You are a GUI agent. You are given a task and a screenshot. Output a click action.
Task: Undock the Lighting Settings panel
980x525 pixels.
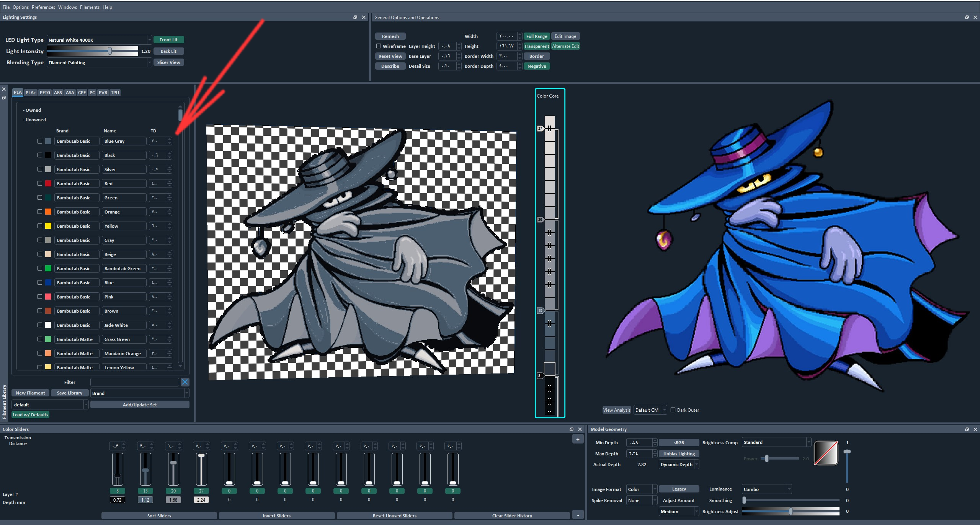point(355,17)
